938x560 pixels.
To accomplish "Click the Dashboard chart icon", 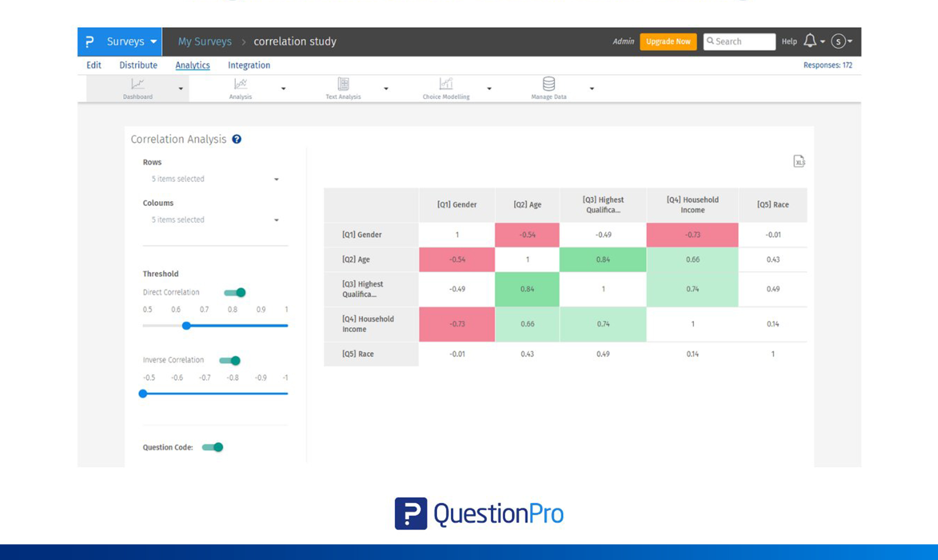I will pyautogui.click(x=138, y=84).
